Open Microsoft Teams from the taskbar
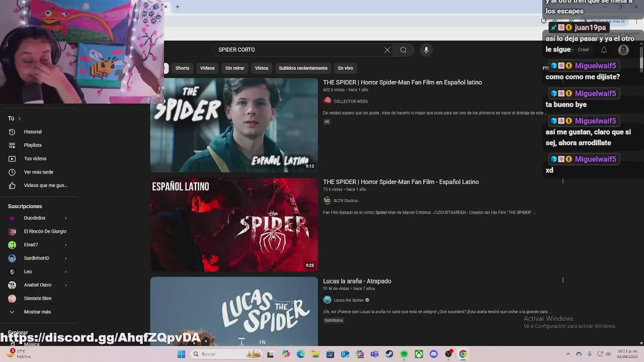Screen dimensions: 644x362 (374, 354)
